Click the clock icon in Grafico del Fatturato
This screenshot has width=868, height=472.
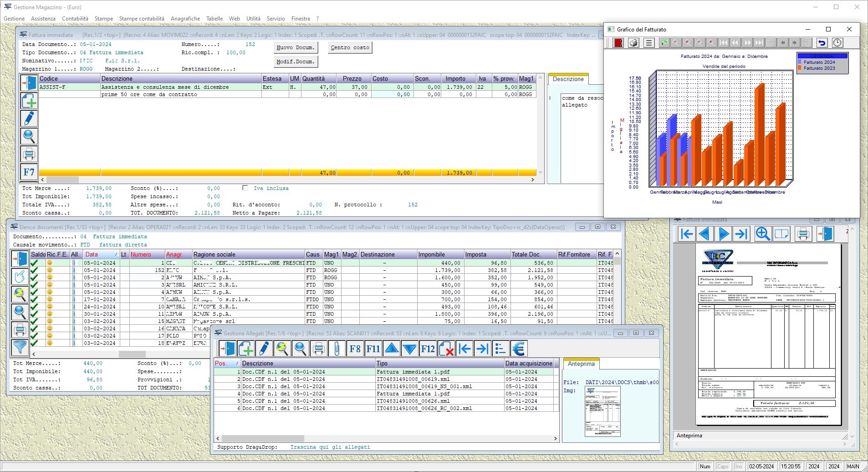point(837,43)
